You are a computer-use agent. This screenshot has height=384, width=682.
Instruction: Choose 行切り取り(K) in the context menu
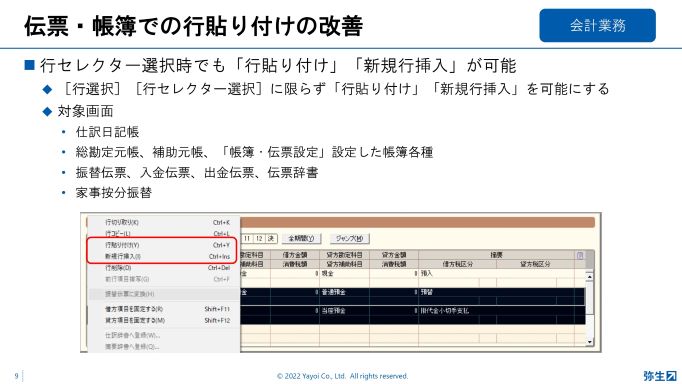164,222
